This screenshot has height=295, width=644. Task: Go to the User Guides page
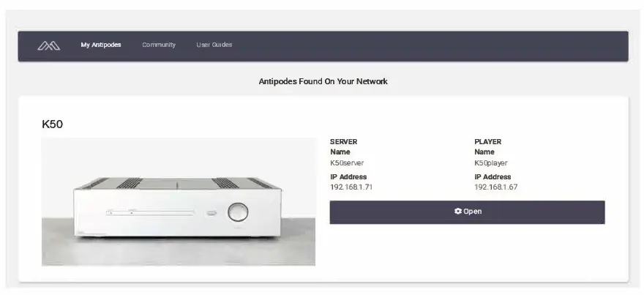(x=214, y=45)
